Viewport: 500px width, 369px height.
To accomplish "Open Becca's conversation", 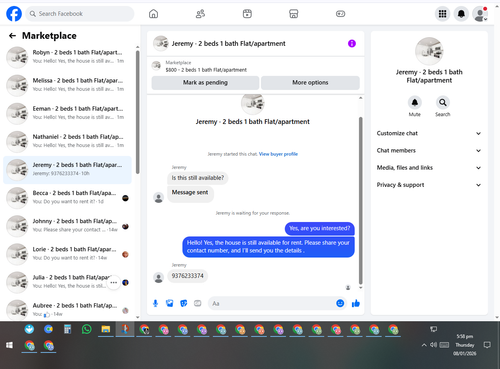I will (x=67, y=198).
